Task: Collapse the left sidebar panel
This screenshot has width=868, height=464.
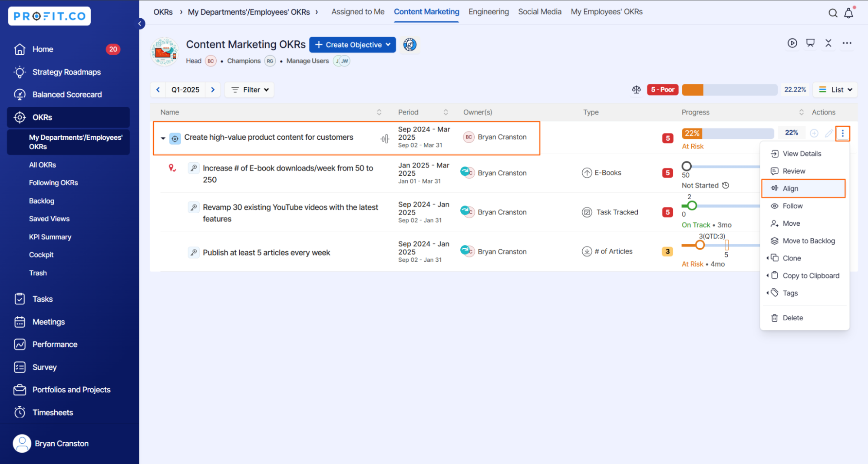Action: tap(140, 23)
